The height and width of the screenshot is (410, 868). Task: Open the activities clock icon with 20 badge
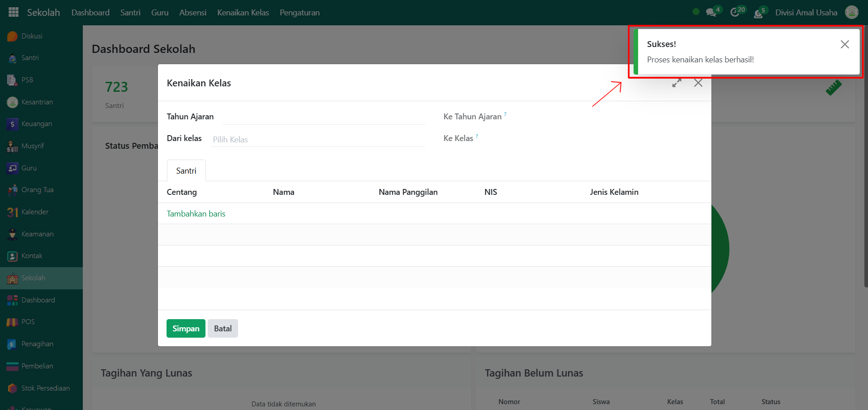735,12
